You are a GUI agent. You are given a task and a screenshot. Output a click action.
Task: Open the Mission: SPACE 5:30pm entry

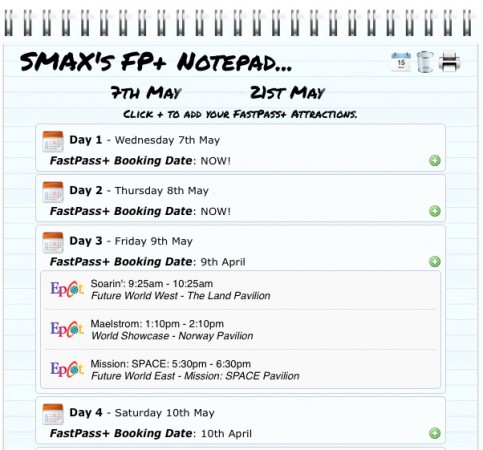tap(241, 370)
